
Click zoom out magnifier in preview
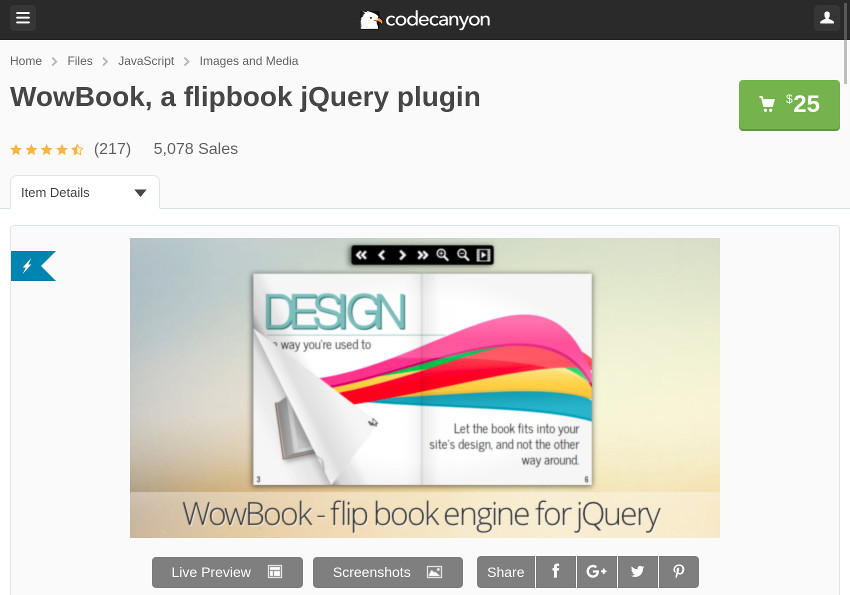[463, 255]
